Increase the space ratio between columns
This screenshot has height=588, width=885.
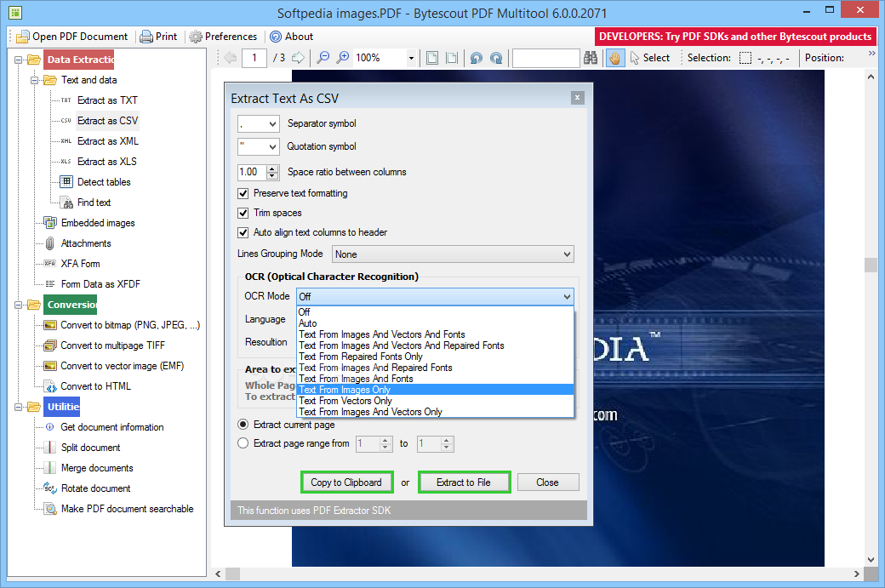coord(272,168)
